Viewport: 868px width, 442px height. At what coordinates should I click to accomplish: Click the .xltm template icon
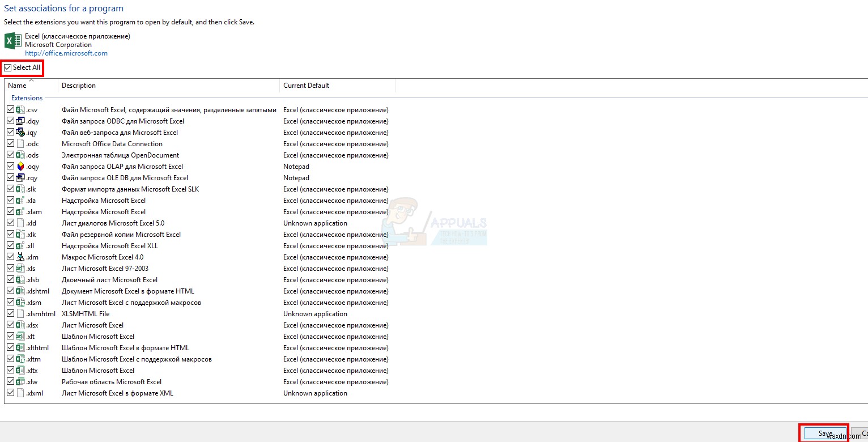(20, 359)
